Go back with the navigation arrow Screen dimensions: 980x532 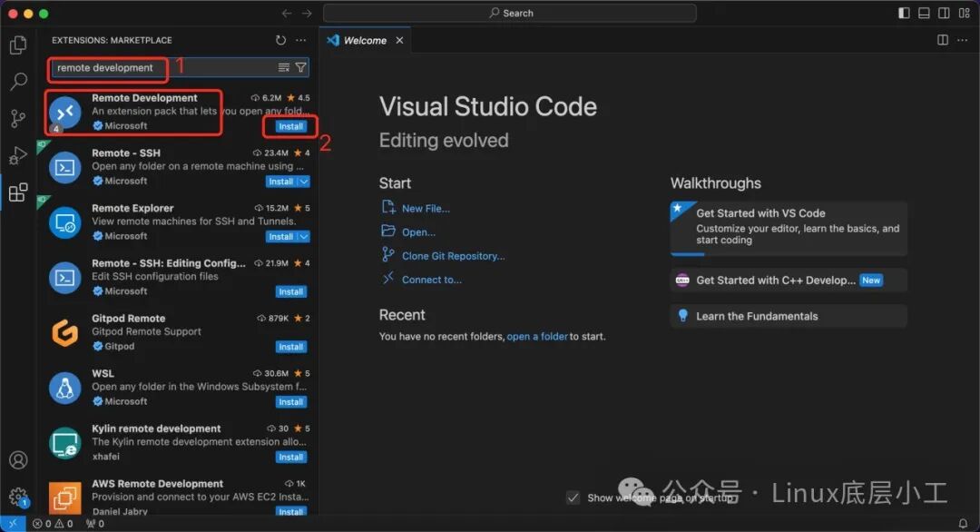[x=286, y=13]
